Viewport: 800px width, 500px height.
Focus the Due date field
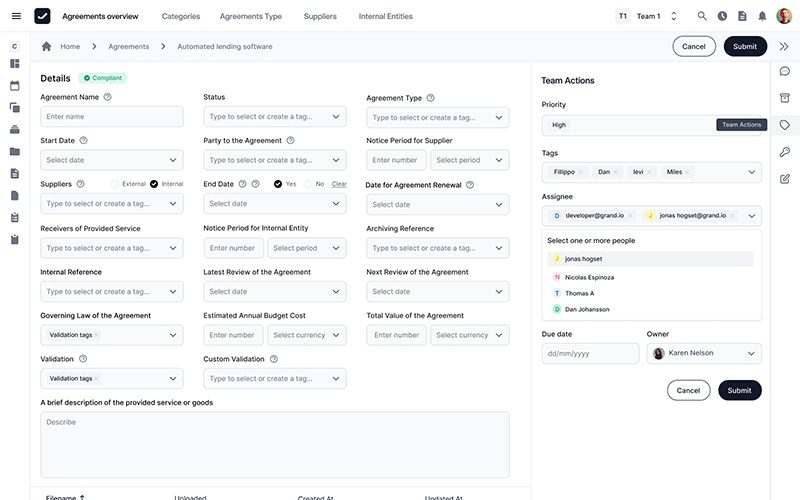pos(590,353)
